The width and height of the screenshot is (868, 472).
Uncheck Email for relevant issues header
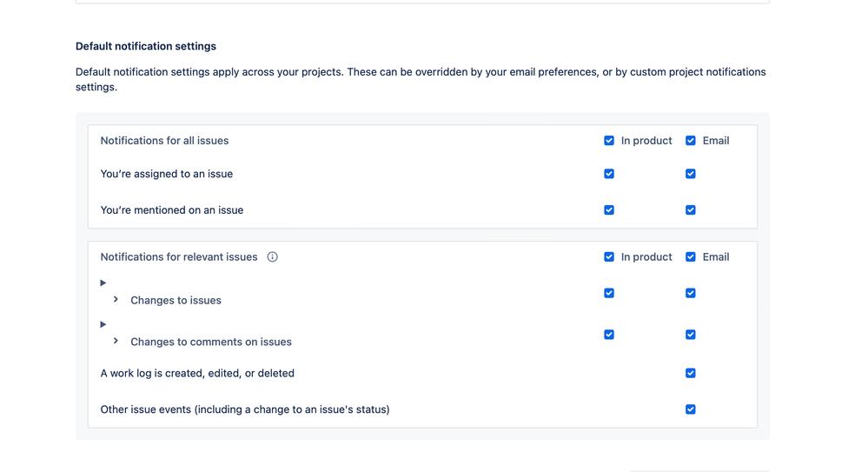[x=691, y=257]
